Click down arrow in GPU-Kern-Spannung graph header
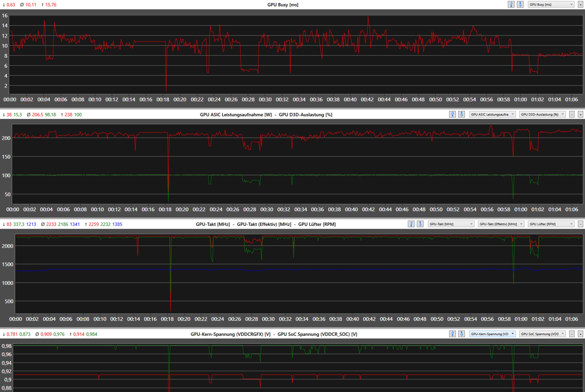Viewport: 585px width, 392px height. click(461, 334)
